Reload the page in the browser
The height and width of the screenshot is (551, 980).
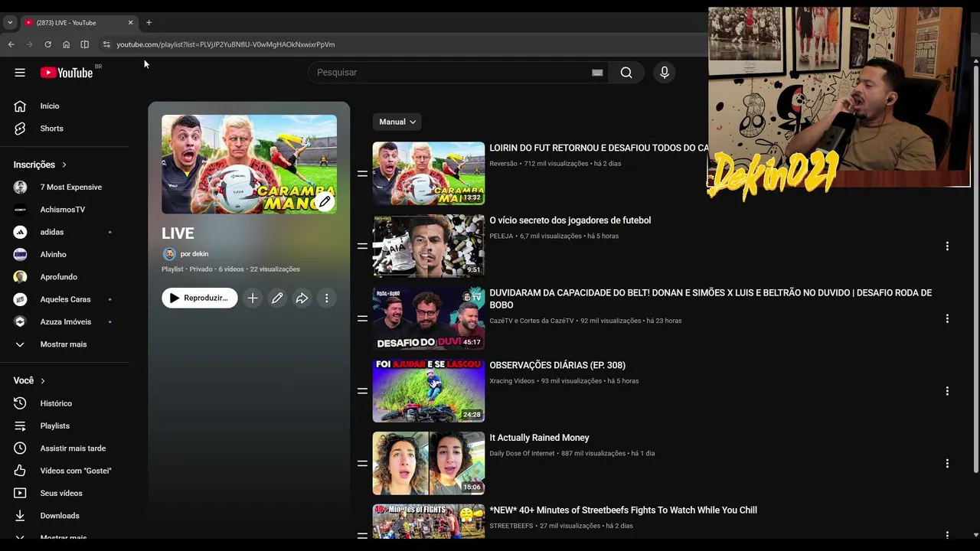(x=47, y=44)
